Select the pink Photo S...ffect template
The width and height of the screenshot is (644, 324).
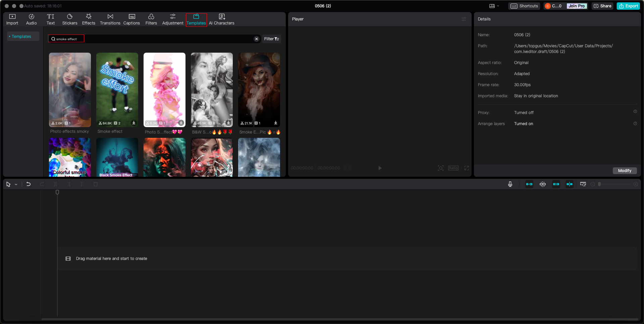click(164, 90)
